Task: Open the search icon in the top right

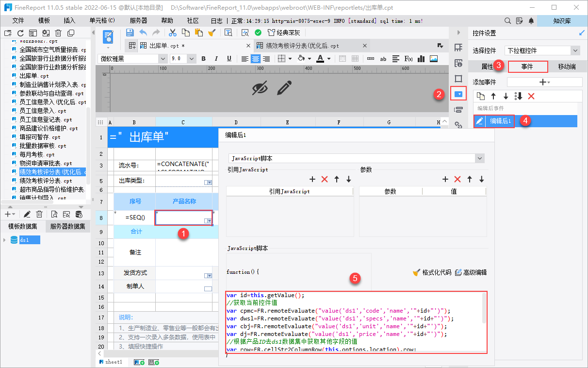Action: coord(508,21)
